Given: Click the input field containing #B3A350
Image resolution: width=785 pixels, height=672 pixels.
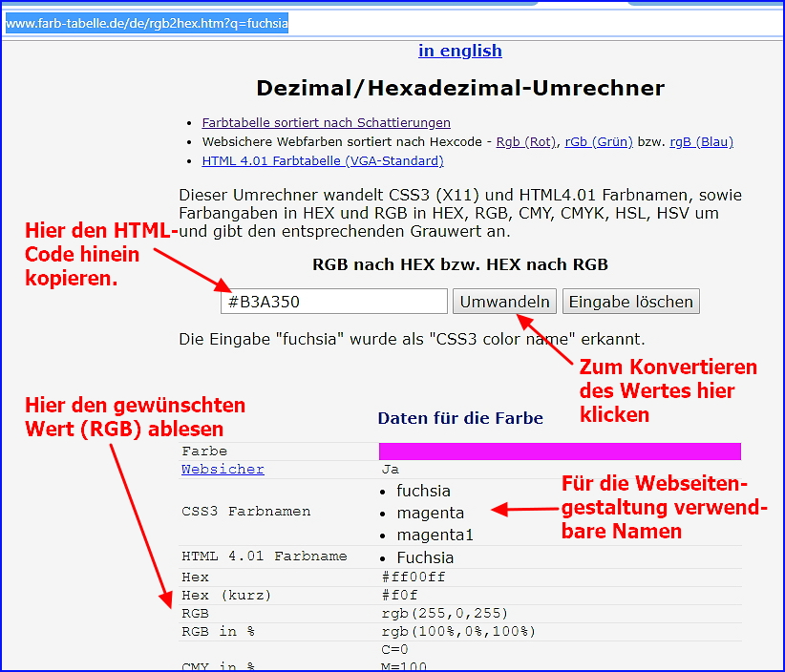Looking at the screenshot, I should coord(333,302).
